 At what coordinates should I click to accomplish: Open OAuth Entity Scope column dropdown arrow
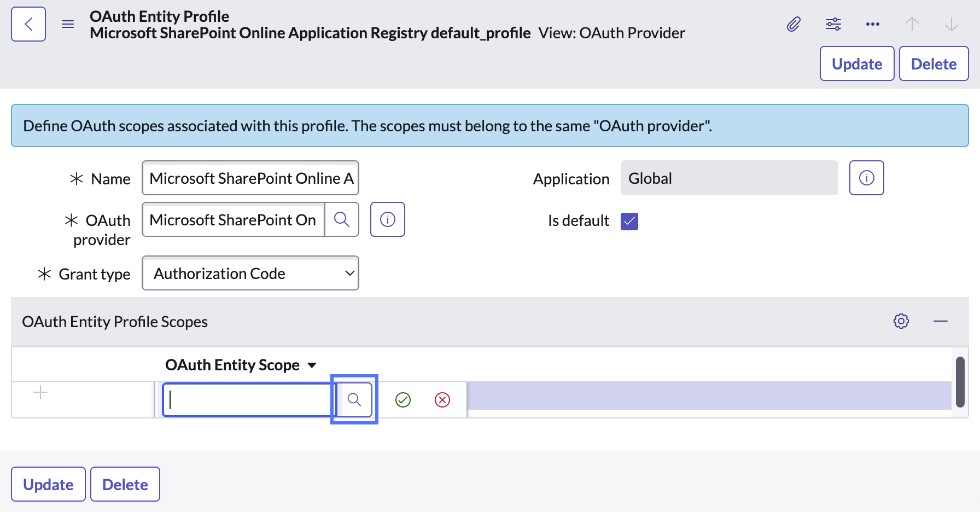coord(312,365)
